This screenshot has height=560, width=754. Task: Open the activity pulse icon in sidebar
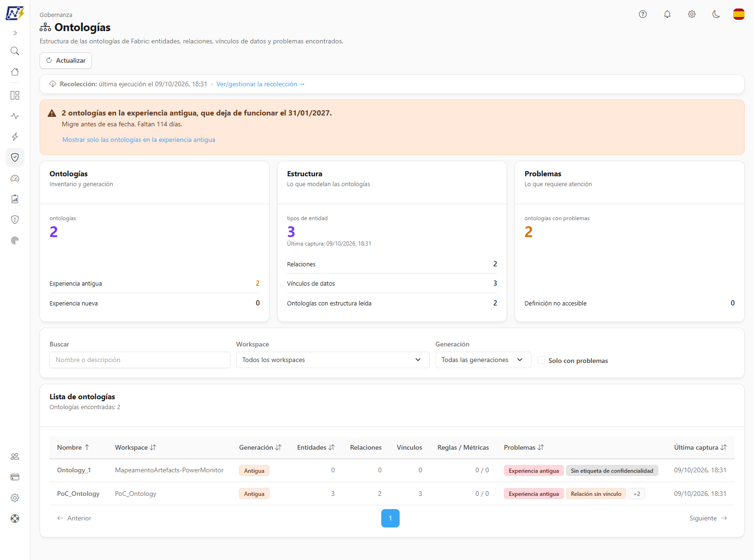[15, 116]
